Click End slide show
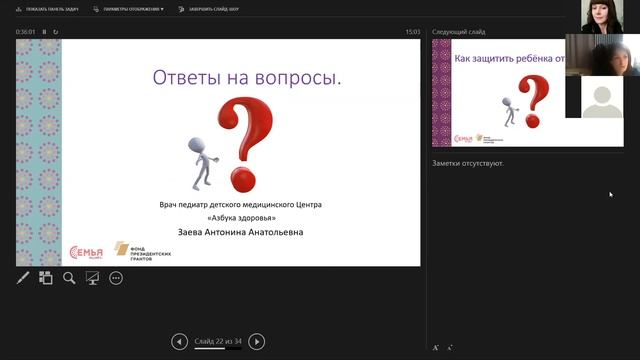The width and height of the screenshot is (640, 360). (209, 9)
